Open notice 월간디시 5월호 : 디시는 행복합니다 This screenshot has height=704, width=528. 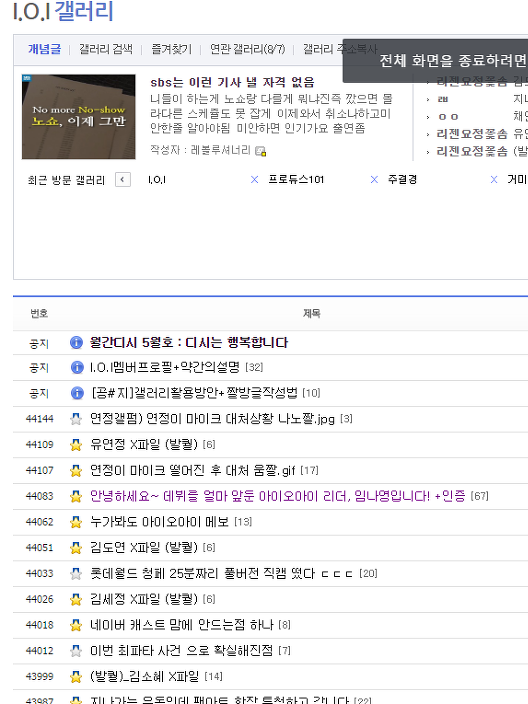189,343
